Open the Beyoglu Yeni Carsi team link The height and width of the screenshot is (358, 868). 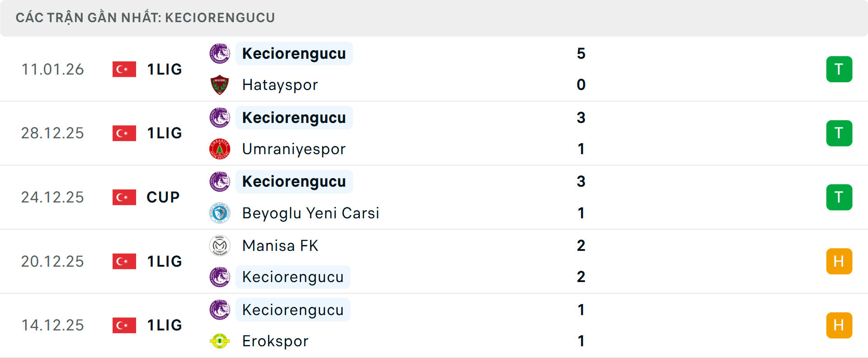pos(311,213)
